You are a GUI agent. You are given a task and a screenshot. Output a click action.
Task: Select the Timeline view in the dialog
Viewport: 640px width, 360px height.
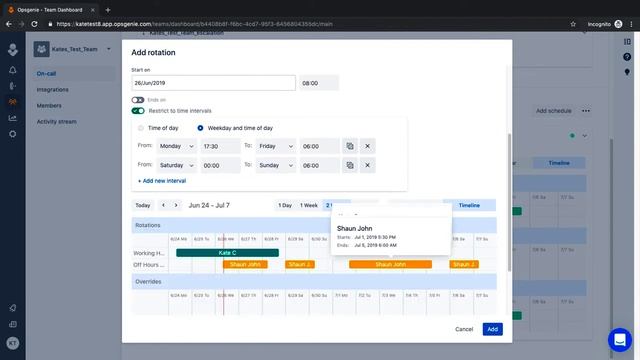pyautogui.click(x=469, y=205)
